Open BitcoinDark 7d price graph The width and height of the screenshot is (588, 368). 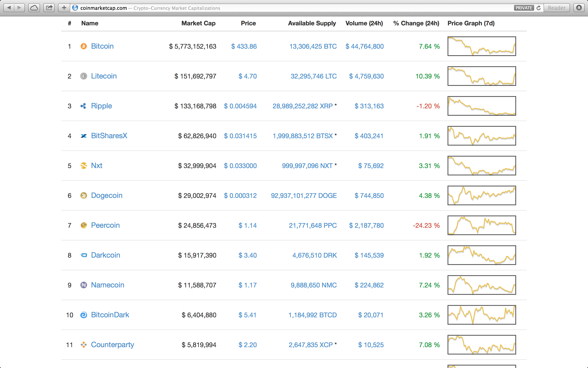[x=482, y=315]
